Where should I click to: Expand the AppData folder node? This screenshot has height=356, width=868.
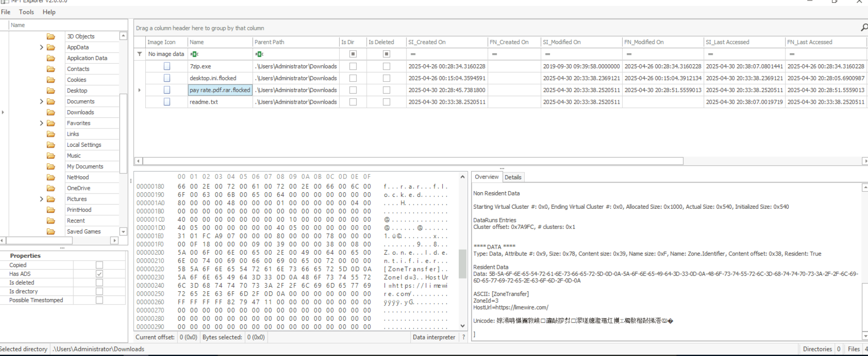[42, 47]
